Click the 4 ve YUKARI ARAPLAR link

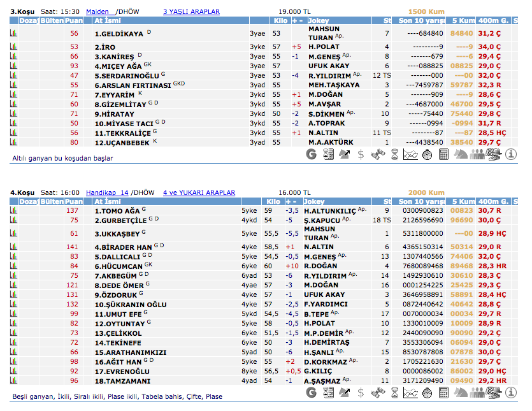point(199,192)
